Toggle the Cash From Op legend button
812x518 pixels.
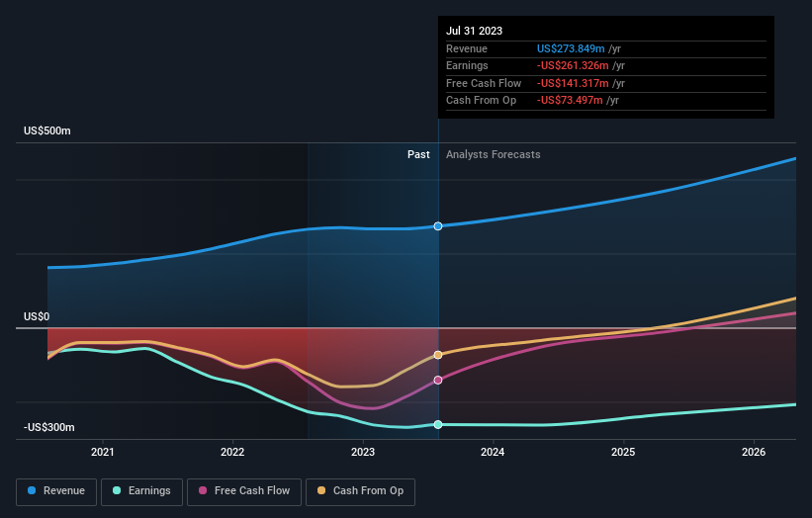pos(360,491)
